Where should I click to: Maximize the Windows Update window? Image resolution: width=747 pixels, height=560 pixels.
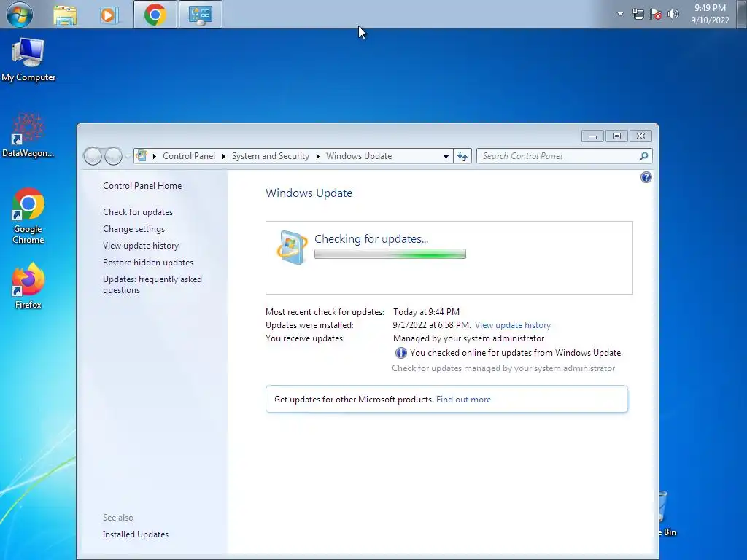[x=616, y=136]
